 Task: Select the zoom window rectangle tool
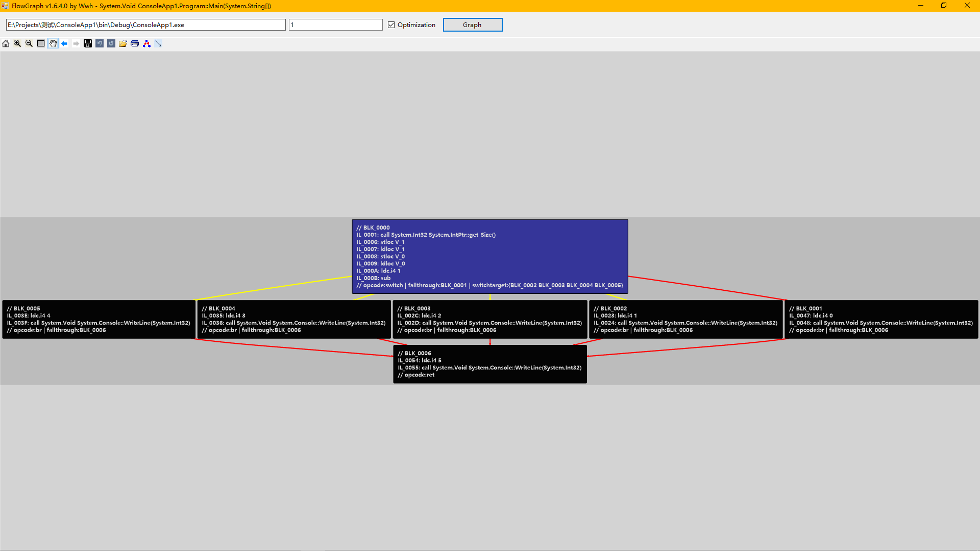click(41, 44)
